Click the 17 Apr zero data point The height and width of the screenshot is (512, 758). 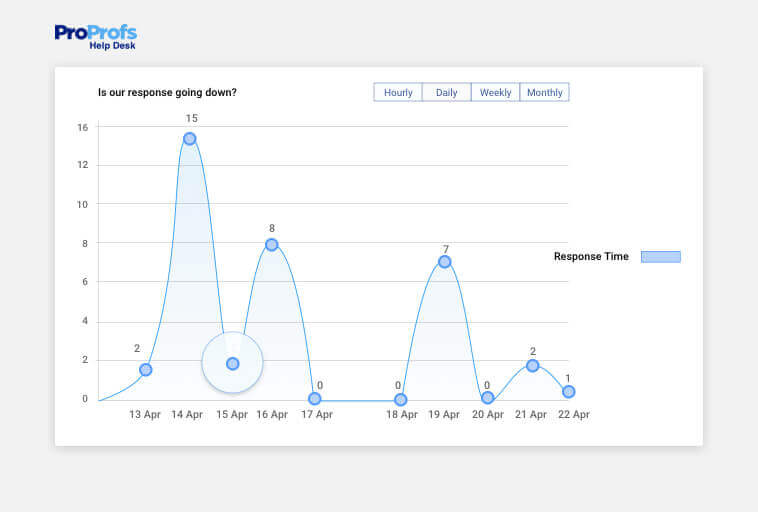point(315,399)
